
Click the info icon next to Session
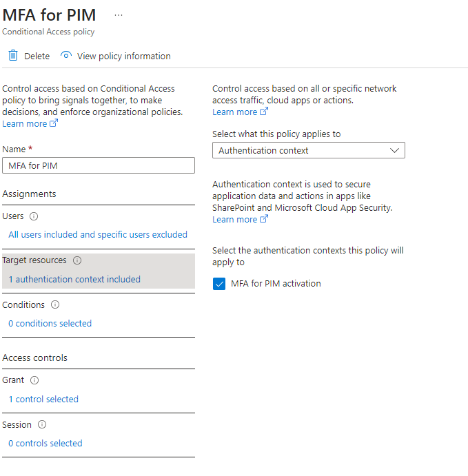(42, 424)
